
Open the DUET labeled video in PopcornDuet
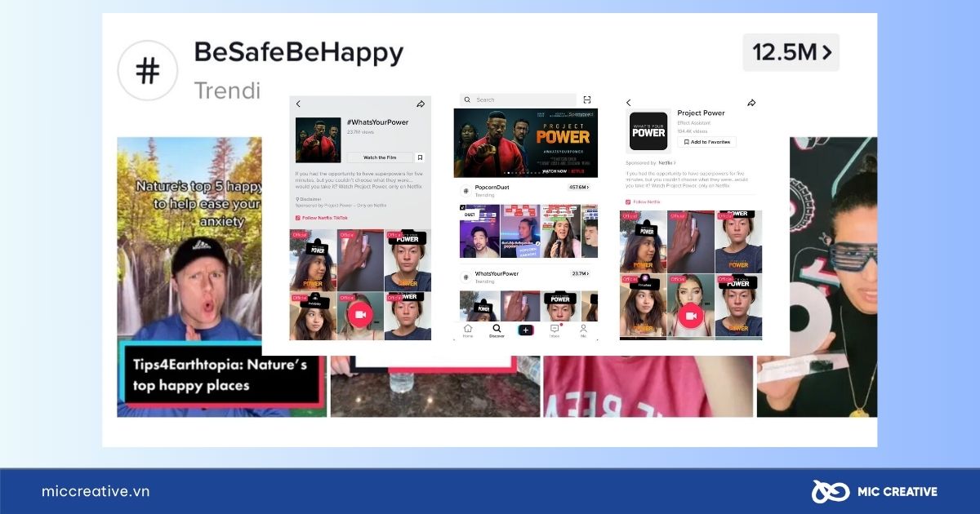(478, 231)
